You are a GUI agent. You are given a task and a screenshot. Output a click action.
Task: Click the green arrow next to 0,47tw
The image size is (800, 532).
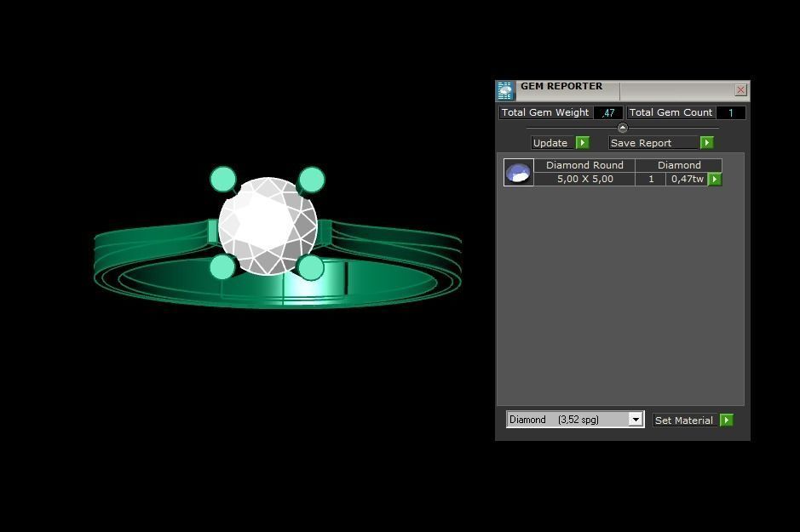coord(715,179)
